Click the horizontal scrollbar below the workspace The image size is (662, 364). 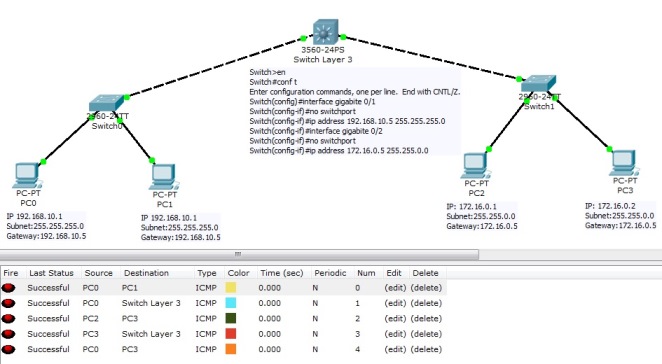(239, 254)
